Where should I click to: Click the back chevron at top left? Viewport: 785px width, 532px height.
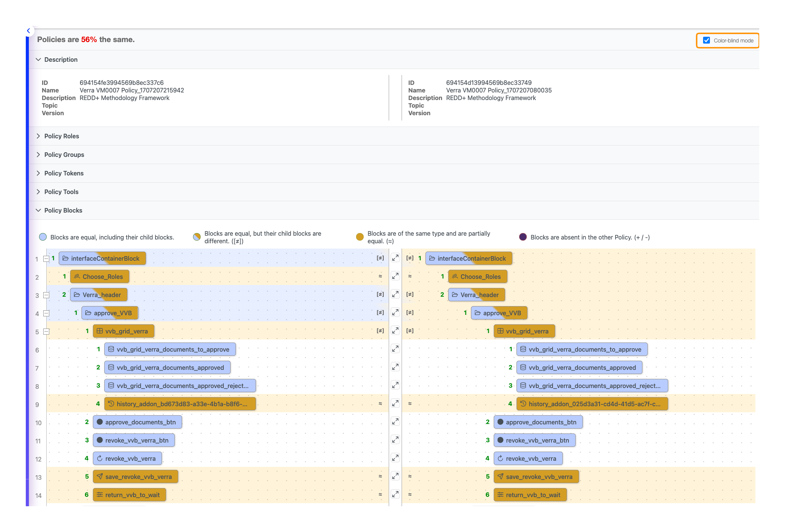(29, 31)
